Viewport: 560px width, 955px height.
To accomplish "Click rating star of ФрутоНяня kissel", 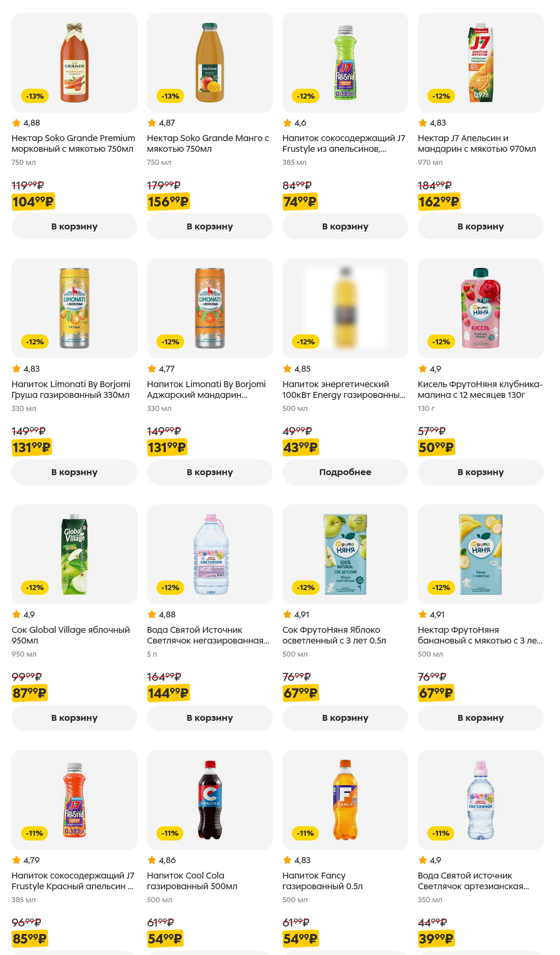I will pyautogui.click(x=423, y=369).
